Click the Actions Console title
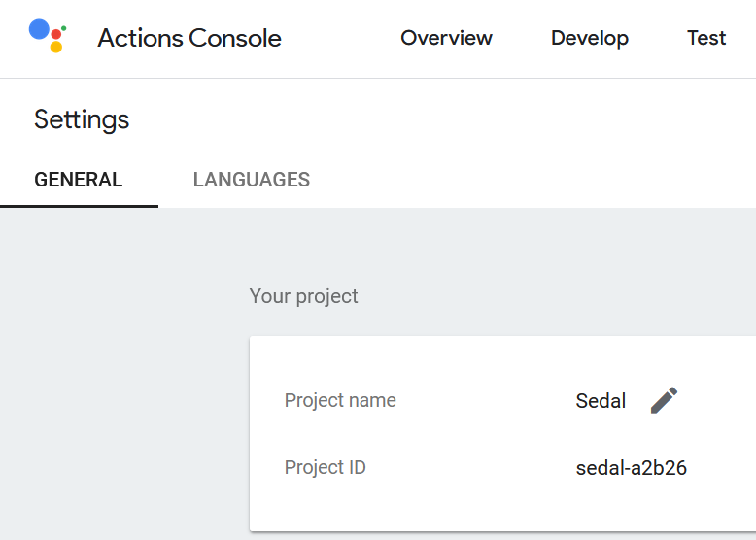Screen dimensions: 756x540 [x=189, y=38]
